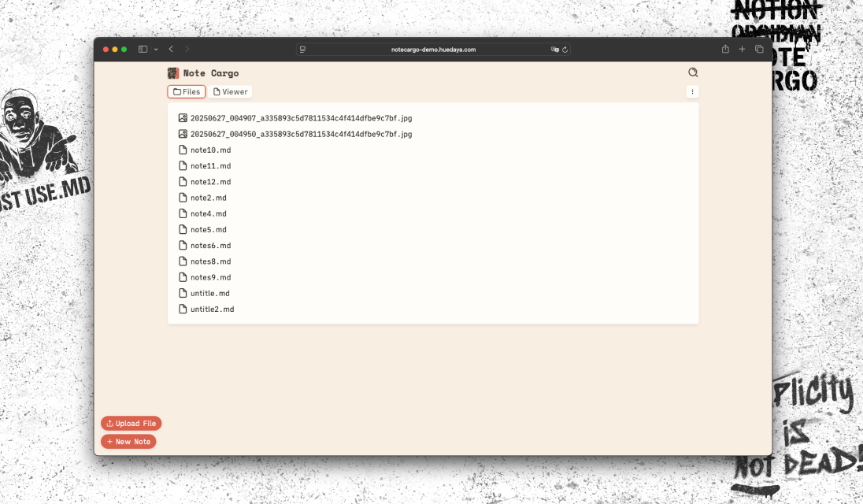Open untitle.md

tap(210, 294)
